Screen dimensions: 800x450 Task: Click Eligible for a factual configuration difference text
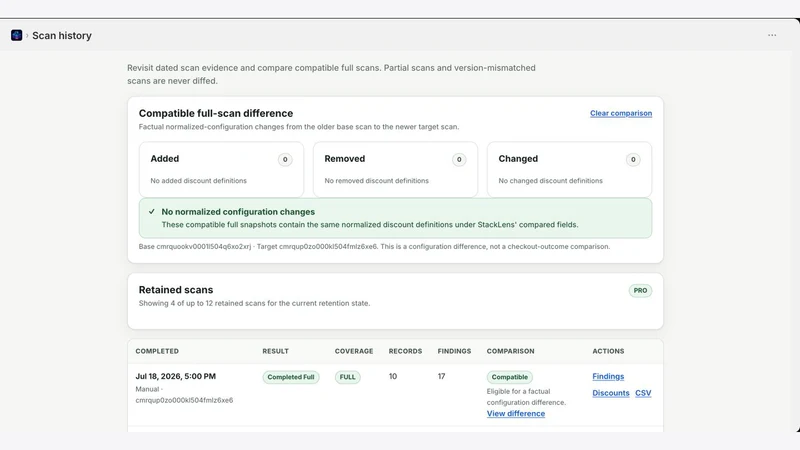click(526, 397)
